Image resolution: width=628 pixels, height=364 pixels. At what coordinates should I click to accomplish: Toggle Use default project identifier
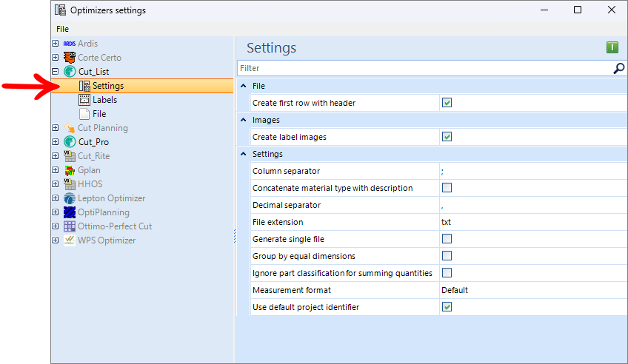[x=447, y=307]
